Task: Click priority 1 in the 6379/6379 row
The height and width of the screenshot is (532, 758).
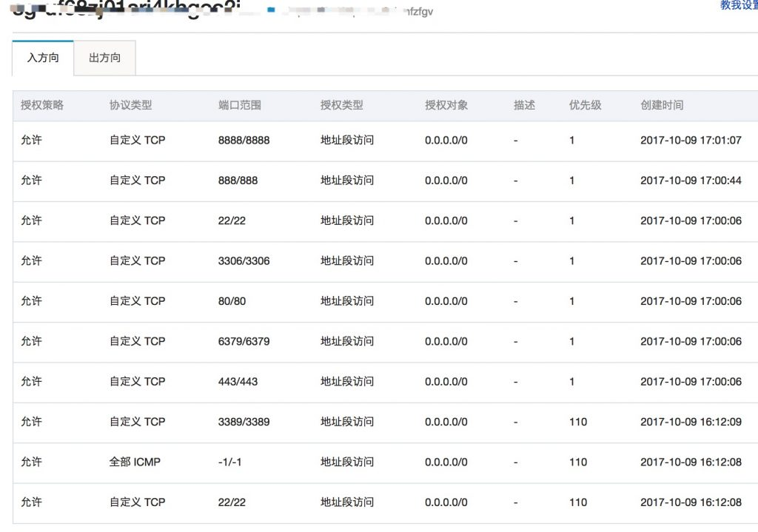Action: pyautogui.click(x=572, y=342)
